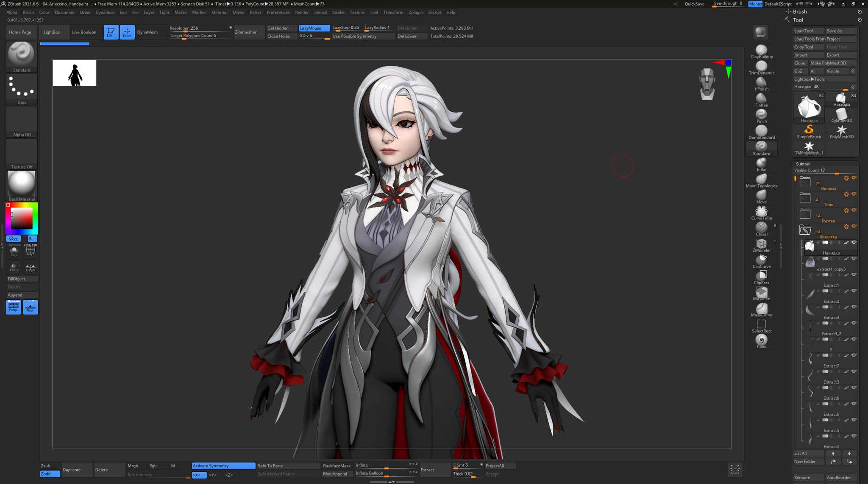
Task: Select the SimpleBrush tool thumbnail
Action: coord(809,130)
